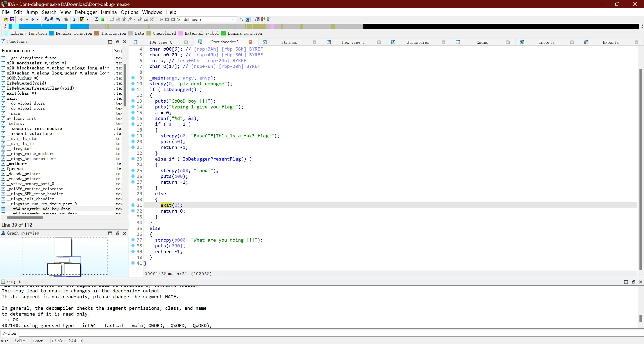
Task: Toggle breakpoint dot on line 31
Action: pyautogui.click(x=133, y=205)
